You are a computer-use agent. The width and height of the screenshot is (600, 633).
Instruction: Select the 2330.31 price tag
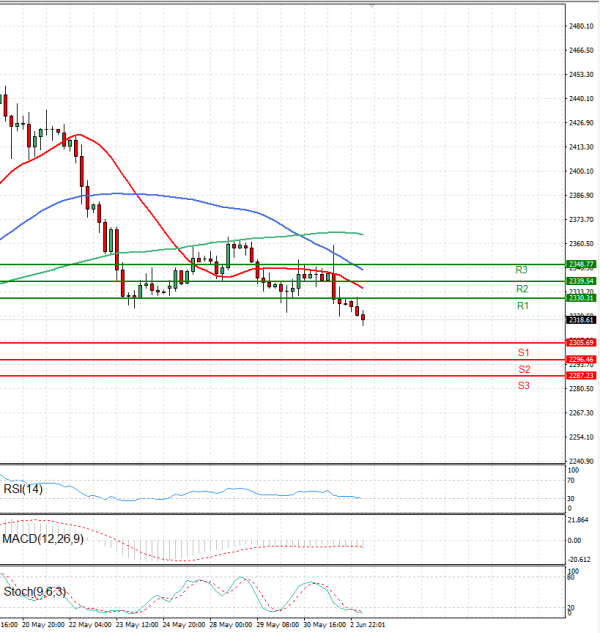[x=581, y=298]
